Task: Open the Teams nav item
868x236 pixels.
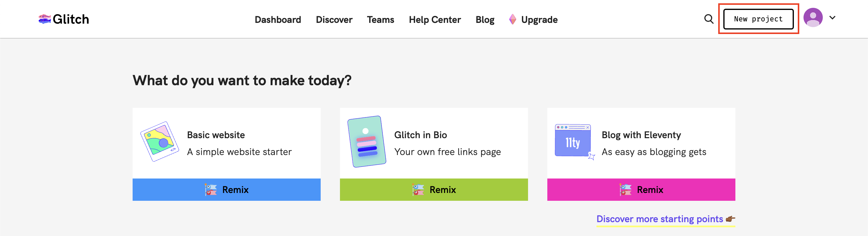Action: (x=380, y=20)
